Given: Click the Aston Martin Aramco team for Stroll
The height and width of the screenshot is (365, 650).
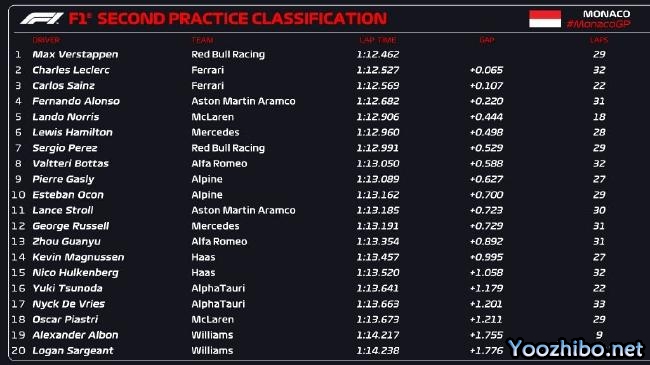Looking at the screenshot, I should (243, 210).
